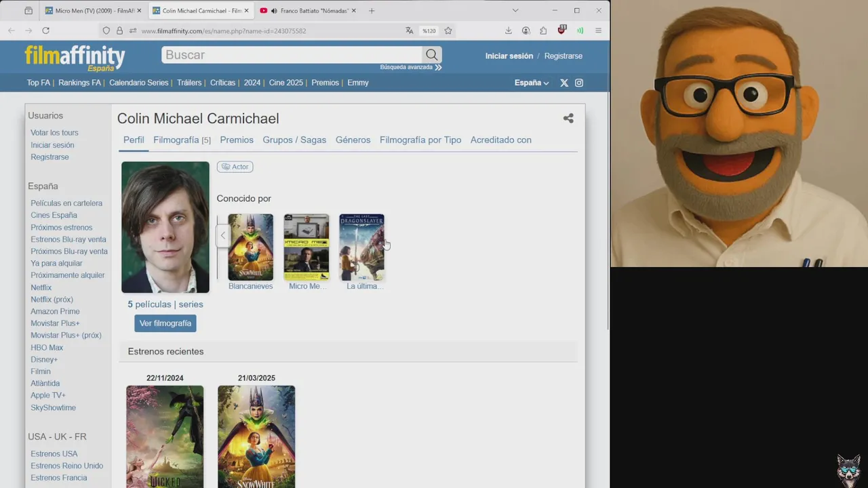
Task: Open Netflix (próx) sidebar link
Action: 52,300
